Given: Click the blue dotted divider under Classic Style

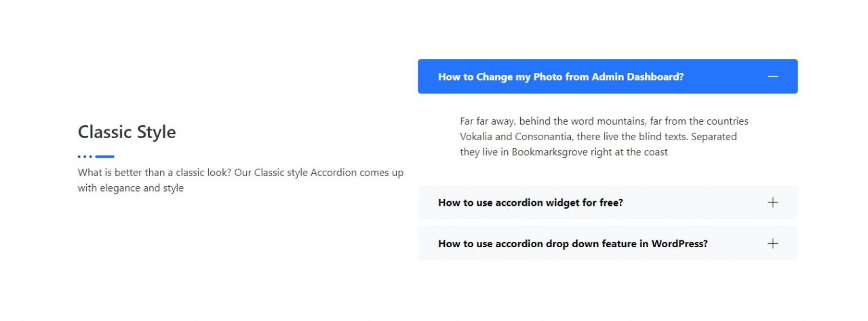Looking at the screenshot, I should [96, 156].
